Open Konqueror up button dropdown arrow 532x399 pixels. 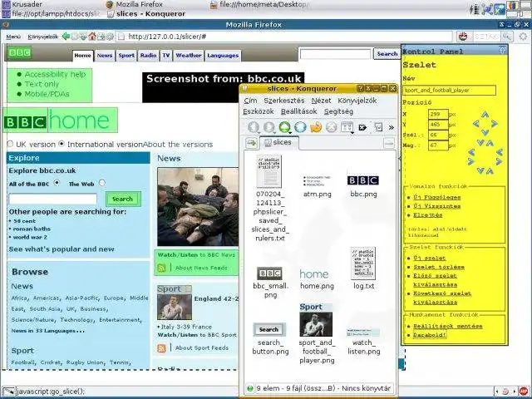pyautogui.click(x=290, y=132)
